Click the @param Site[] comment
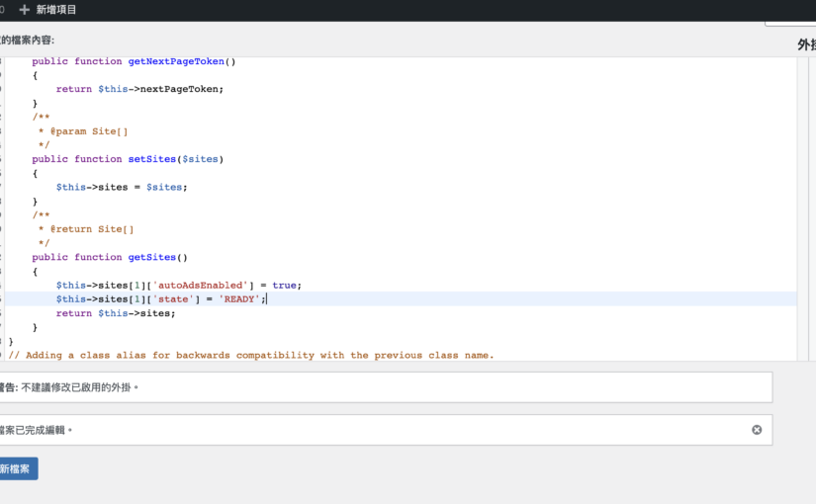816x504 pixels. [88, 130]
